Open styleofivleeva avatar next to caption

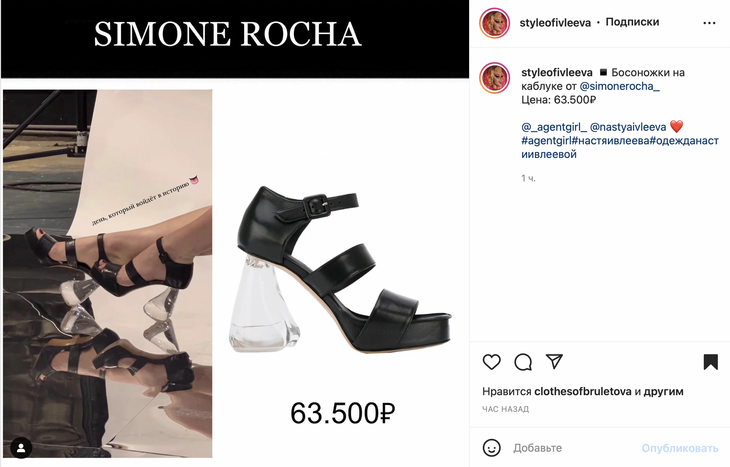point(494,78)
